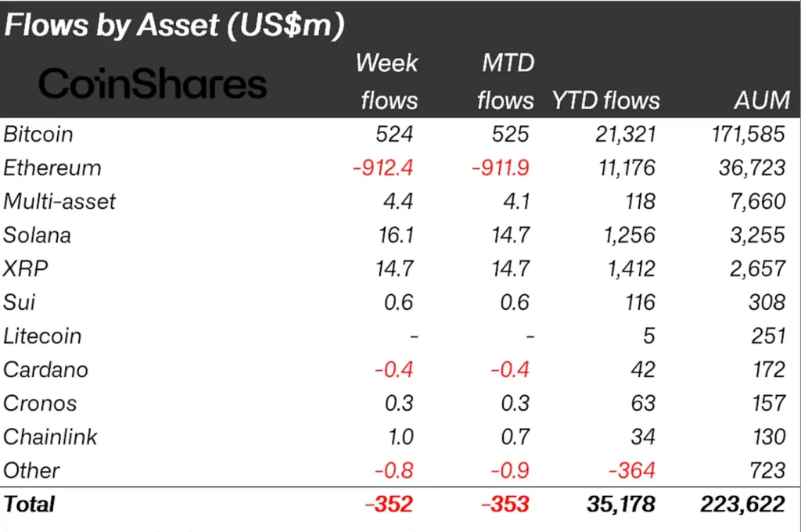Image resolution: width=801 pixels, height=532 pixels.
Task: Select the Cronos row label
Action: (x=40, y=404)
